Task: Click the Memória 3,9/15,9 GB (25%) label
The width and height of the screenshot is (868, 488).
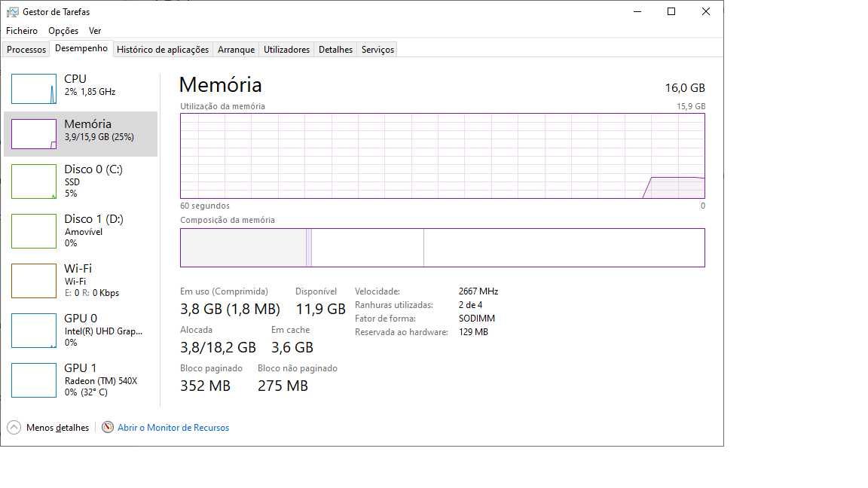Action: click(99, 137)
